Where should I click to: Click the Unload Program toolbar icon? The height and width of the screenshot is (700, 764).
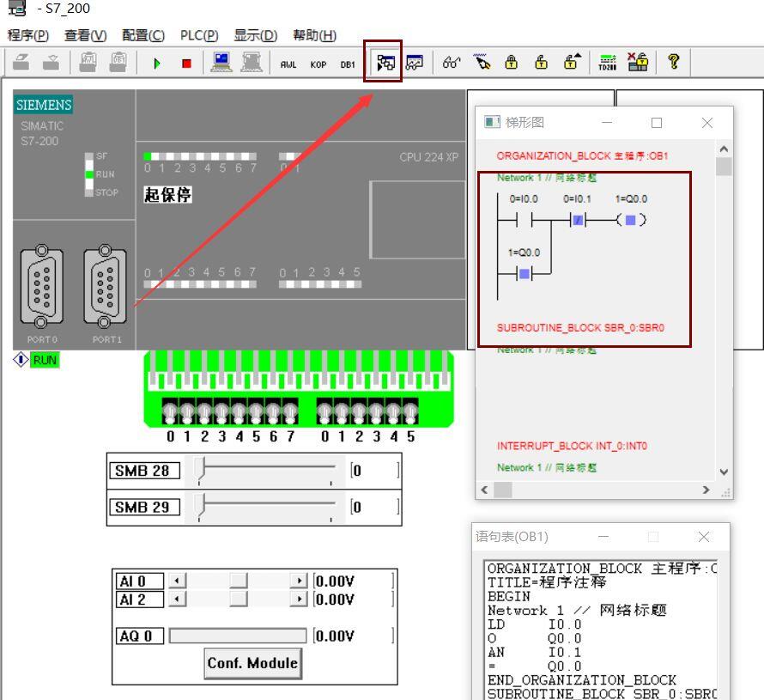click(52, 63)
